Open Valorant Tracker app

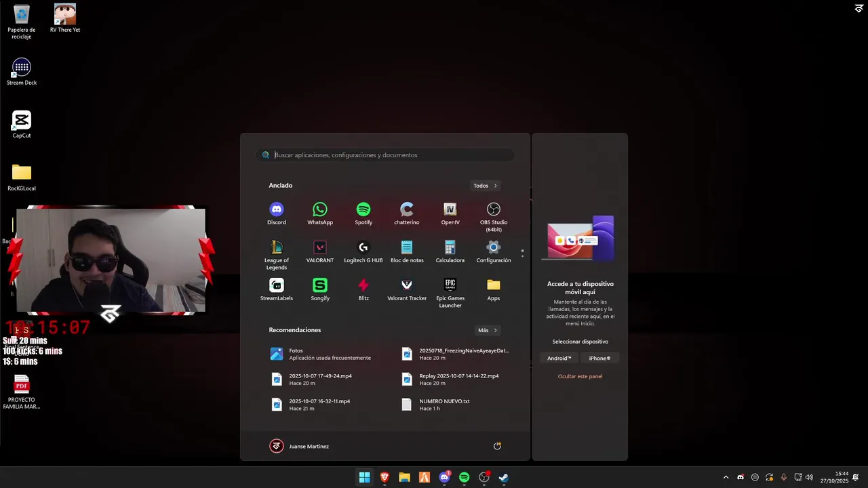coord(407,289)
